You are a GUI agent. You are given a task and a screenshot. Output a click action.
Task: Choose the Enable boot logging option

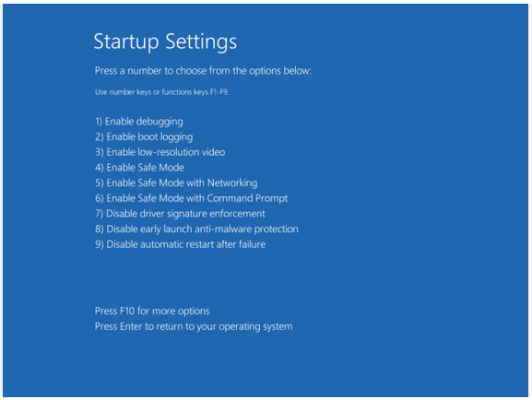tap(144, 136)
